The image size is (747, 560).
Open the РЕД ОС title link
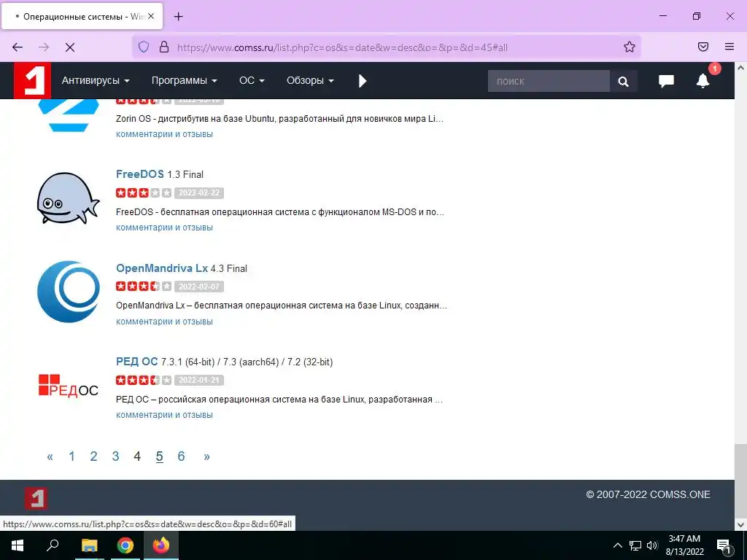point(136,362)
